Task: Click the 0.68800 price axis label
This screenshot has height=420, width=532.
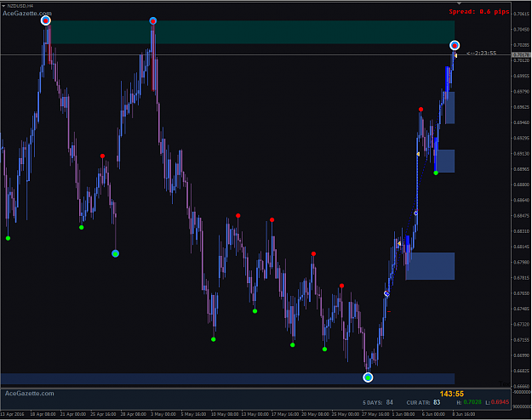Action: point(522,184)
